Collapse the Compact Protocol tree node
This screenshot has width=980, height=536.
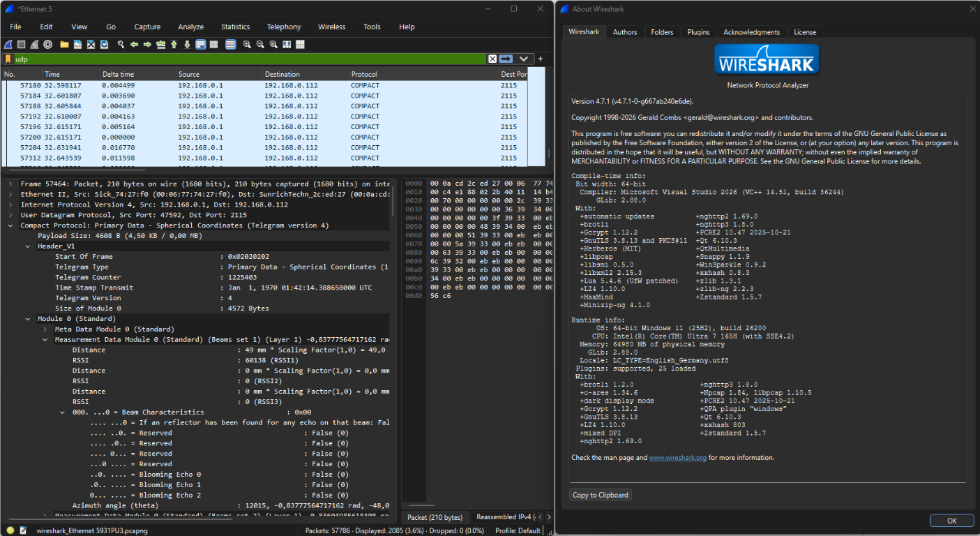(x=10, y=225)
